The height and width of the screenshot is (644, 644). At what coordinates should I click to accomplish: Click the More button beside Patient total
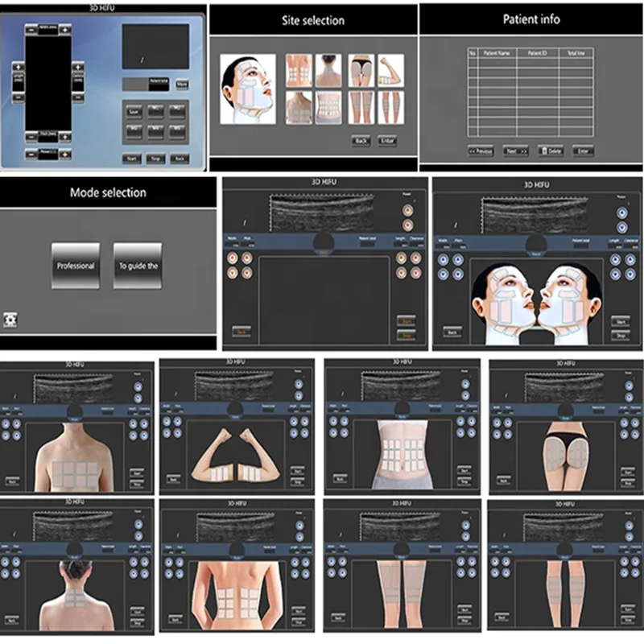182,85
